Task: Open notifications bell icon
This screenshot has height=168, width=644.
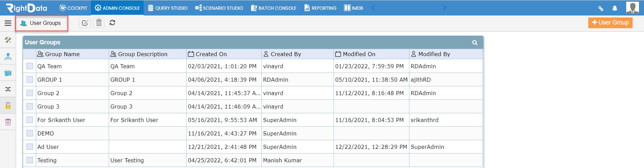Action: tap(615, 8)
